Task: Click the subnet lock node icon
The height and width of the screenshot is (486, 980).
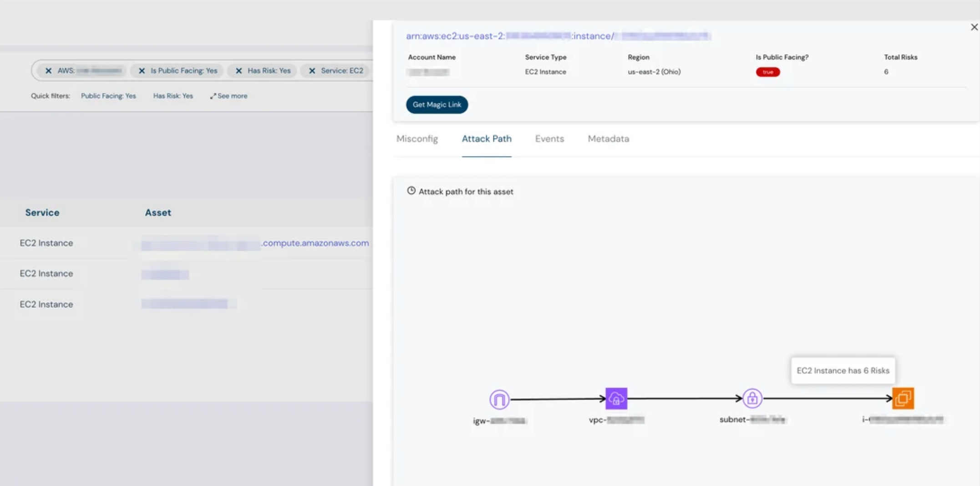Action: point(752,398)
